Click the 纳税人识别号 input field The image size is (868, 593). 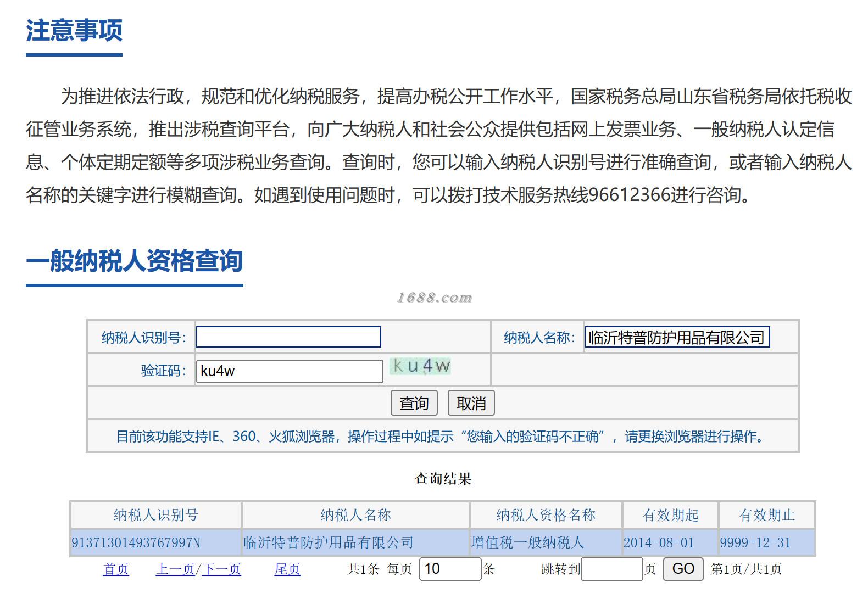click(x=288, y=337)
